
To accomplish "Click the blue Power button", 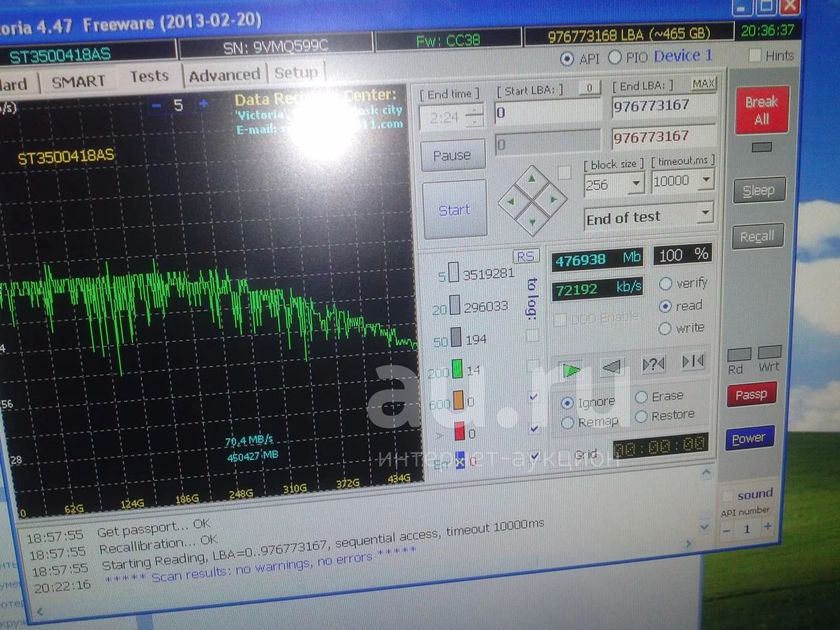I will point(749,439).
